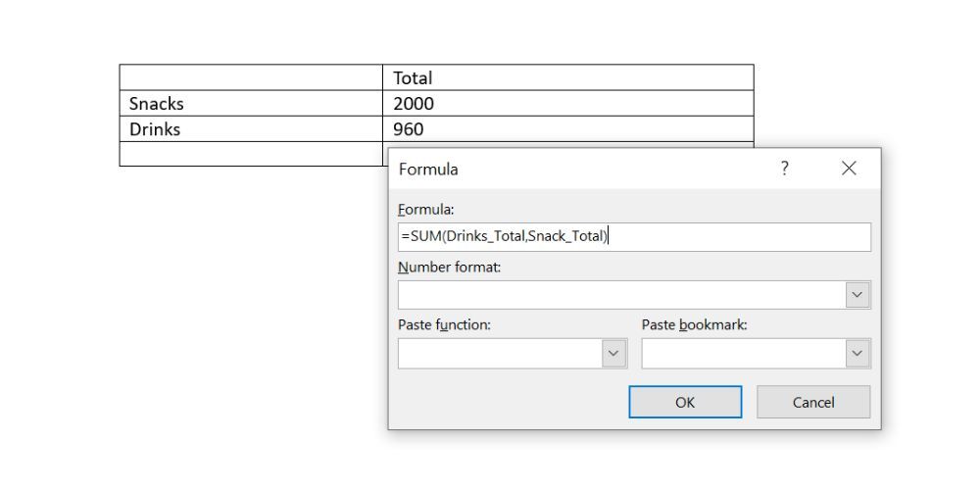The width and height of the screenshot is (980, 490).
Task: Click the Paste bookmark combo box field
Action: point(743,354)
